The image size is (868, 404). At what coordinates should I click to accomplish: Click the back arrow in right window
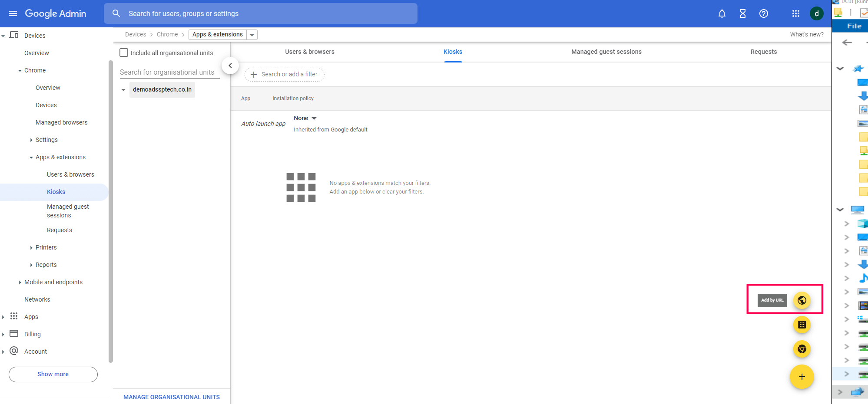pyautogui.click(x=847, y=43)
